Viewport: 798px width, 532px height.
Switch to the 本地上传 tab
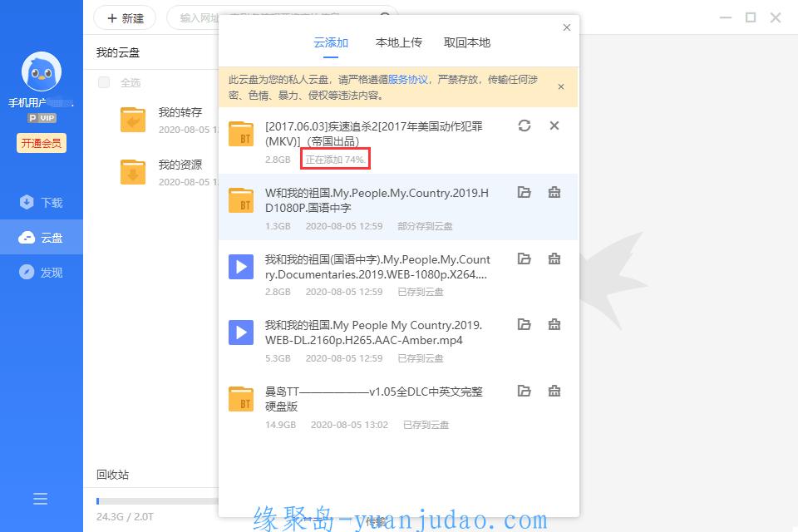(398, 42)
